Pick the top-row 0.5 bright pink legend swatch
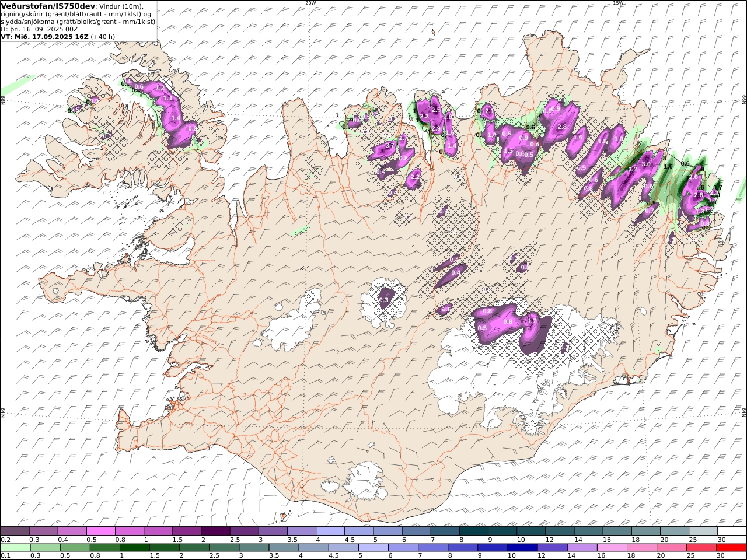747x560 pixels. coord(100,531)
